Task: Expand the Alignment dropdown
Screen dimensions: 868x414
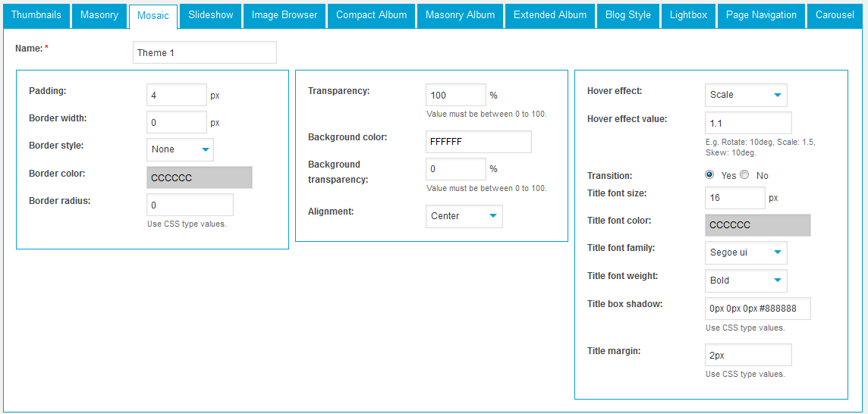Action: [x=464, y=216]
